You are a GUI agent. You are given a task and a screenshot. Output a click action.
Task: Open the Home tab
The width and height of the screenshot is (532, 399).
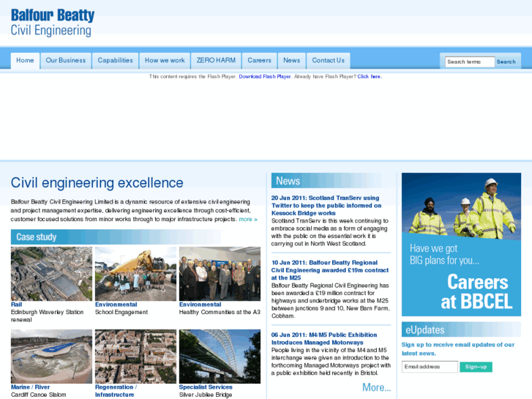(x=25, y=61)
